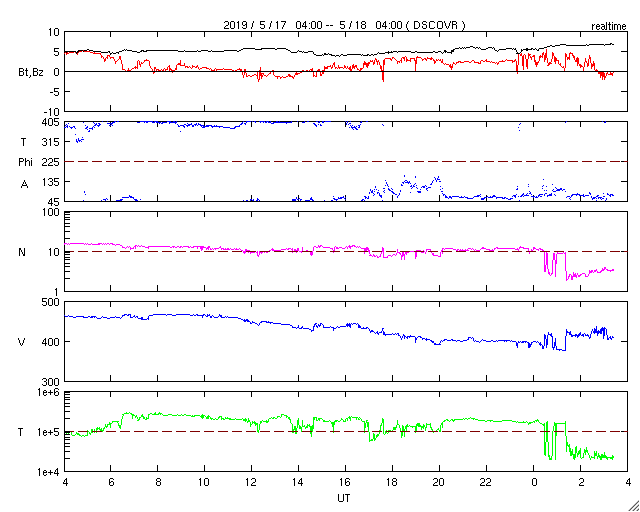The height and width of the screenshot is (512, 640).
Task: Select the "300" velocity tick label
Action: point(52,381)
